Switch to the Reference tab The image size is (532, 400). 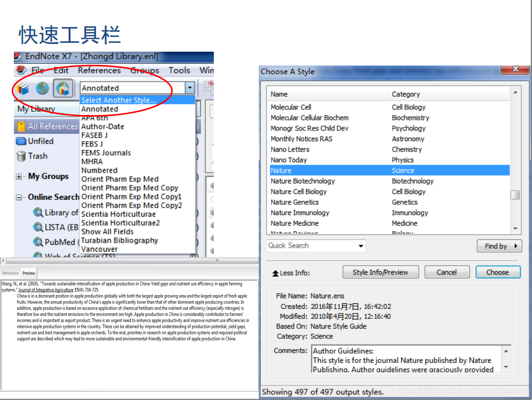pyautogui.click(x=11, y=273)
